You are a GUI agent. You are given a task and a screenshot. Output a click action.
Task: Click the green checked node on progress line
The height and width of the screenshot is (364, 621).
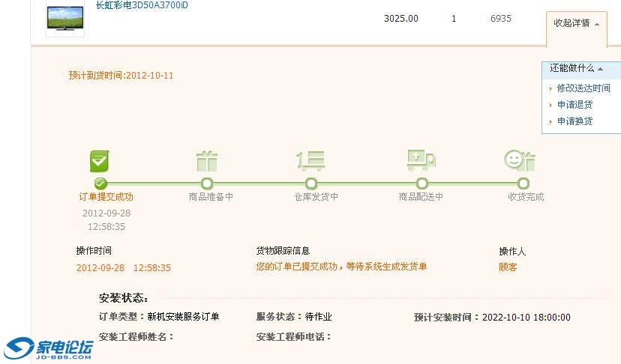pos(100,183)
